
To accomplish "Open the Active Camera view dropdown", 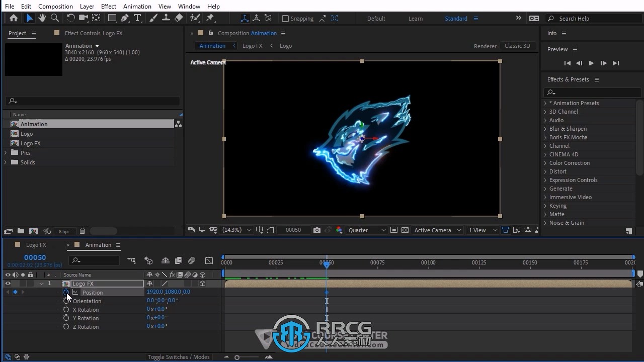I will click(x=437, y=230).
